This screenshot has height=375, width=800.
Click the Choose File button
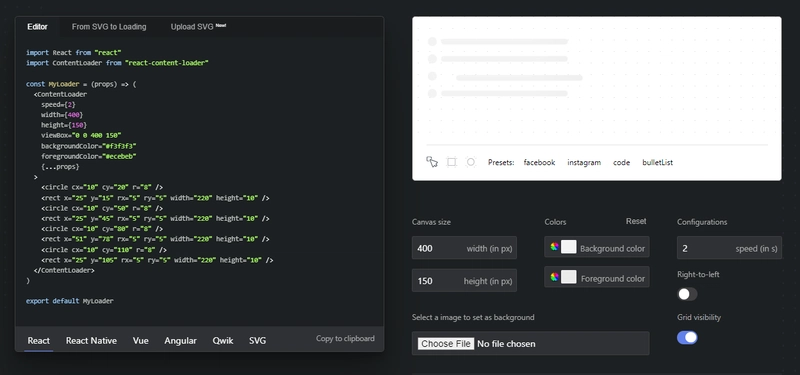[445, 343]
